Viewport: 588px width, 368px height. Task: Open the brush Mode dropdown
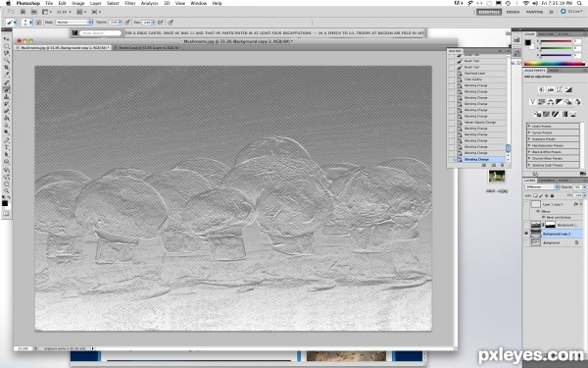74,23
